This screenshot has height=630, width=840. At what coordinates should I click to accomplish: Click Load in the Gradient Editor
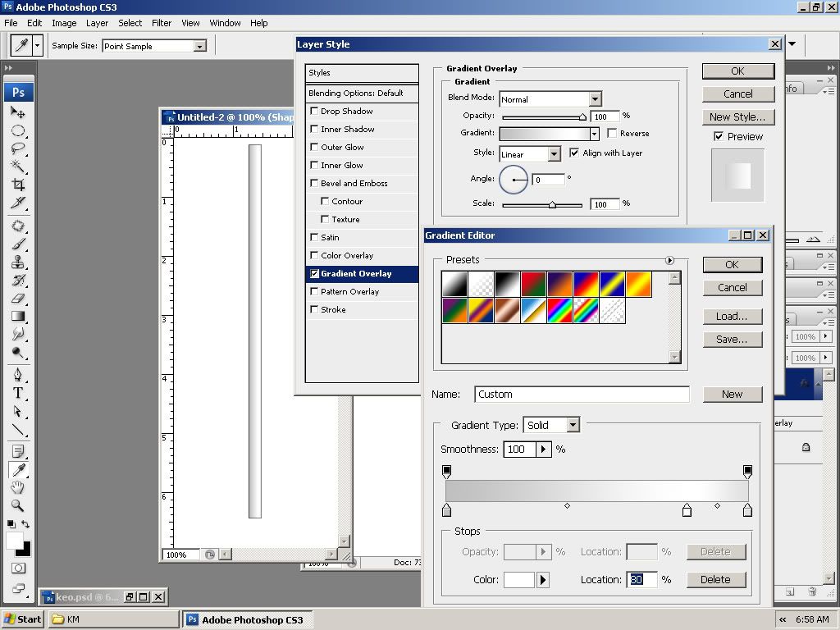coord(732,316)
